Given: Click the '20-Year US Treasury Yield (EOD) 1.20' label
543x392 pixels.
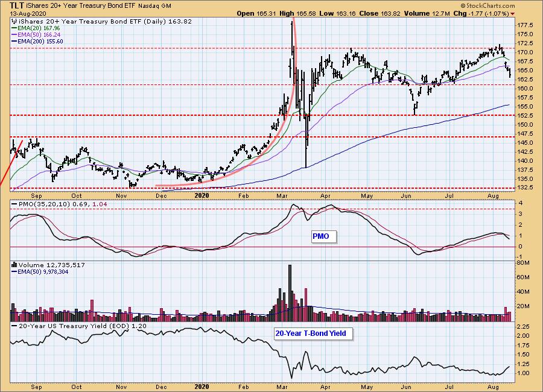Looking at the screenshot, I should coord(83,326).
